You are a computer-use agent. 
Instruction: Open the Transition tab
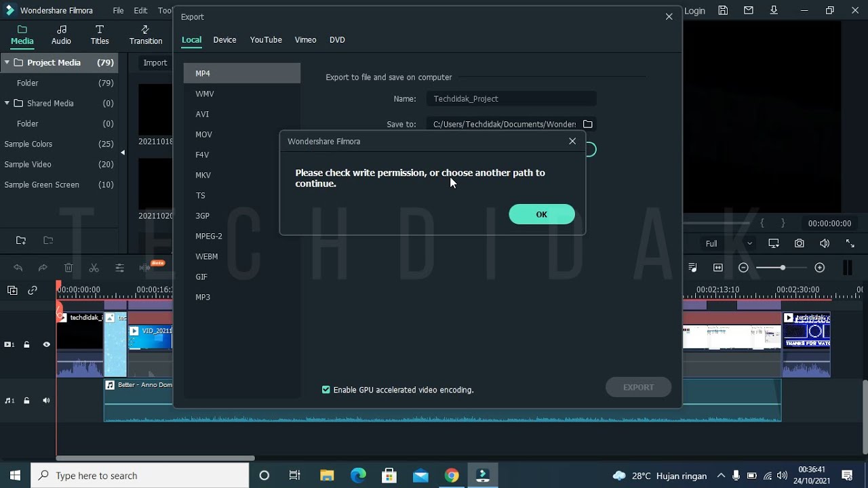[146, 35]
